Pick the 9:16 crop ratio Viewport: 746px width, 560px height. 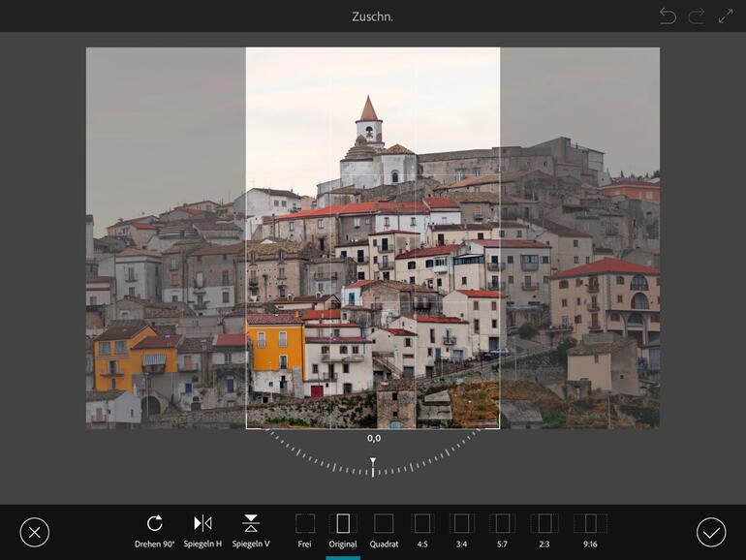point(590,524)
